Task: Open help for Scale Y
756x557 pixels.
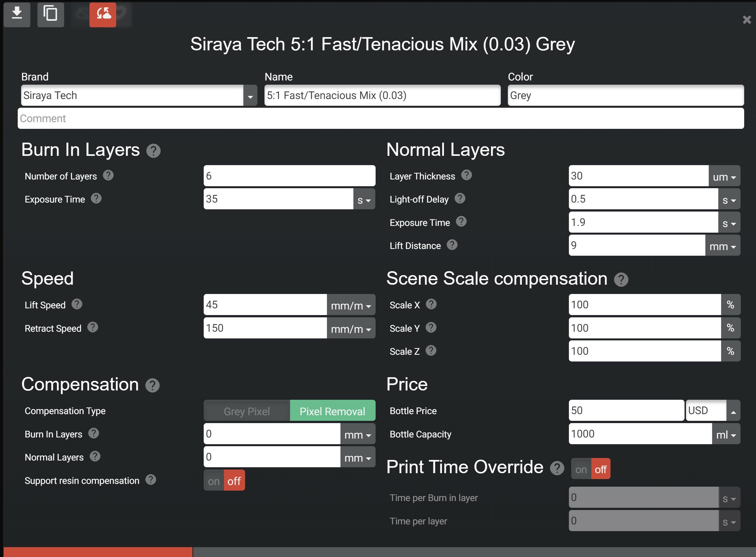Action: (x=430, y=327)
